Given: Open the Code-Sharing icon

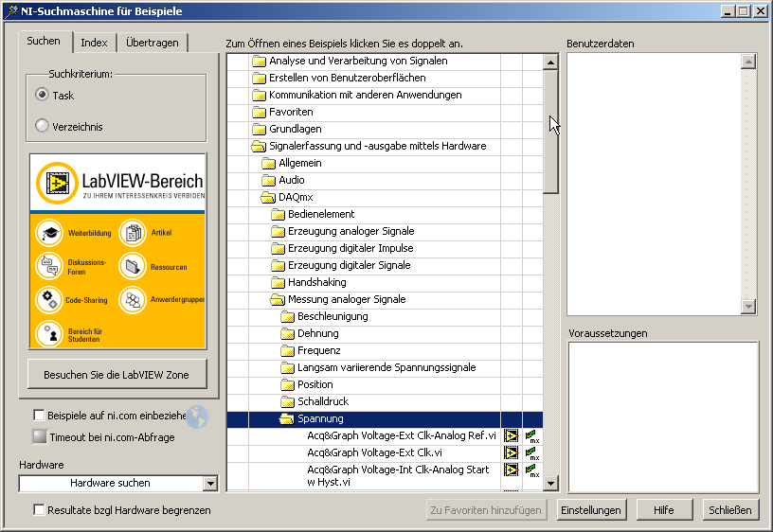Looking at the screenshot, I should [49, 299].
